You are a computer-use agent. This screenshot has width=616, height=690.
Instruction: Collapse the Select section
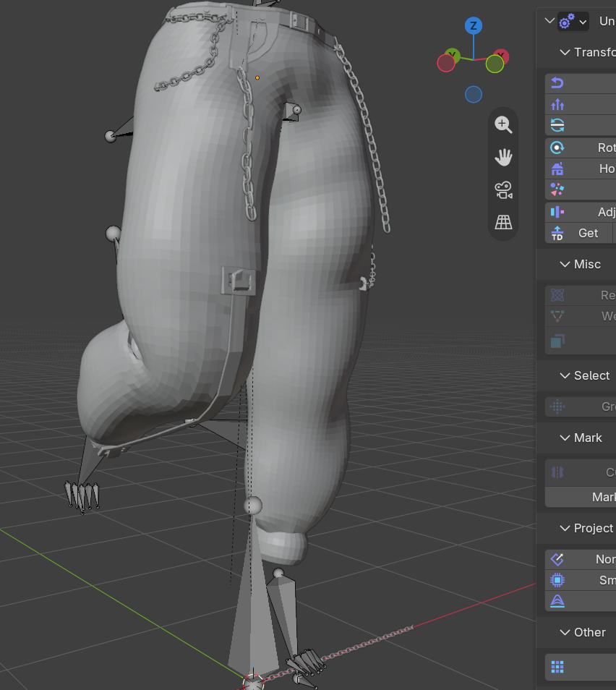[x=565, y=375]
